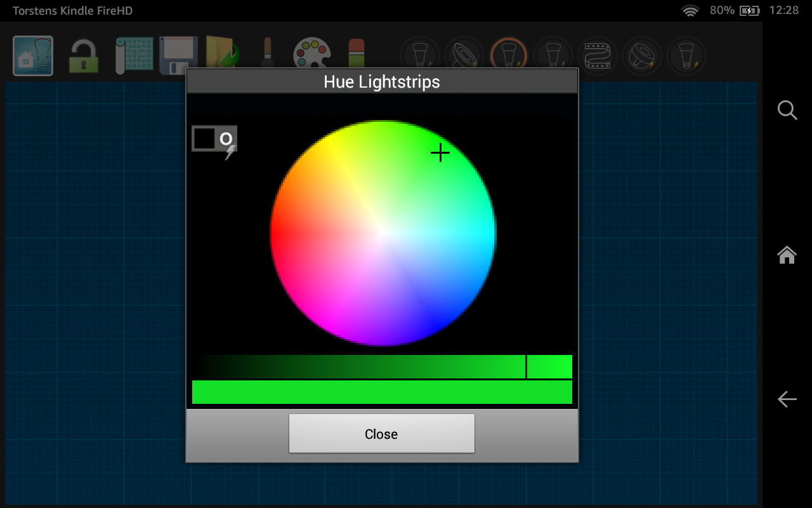Open the floor plan blueprint tool
The height and width of the screenshot is (508, 812).
click(134, 56)
